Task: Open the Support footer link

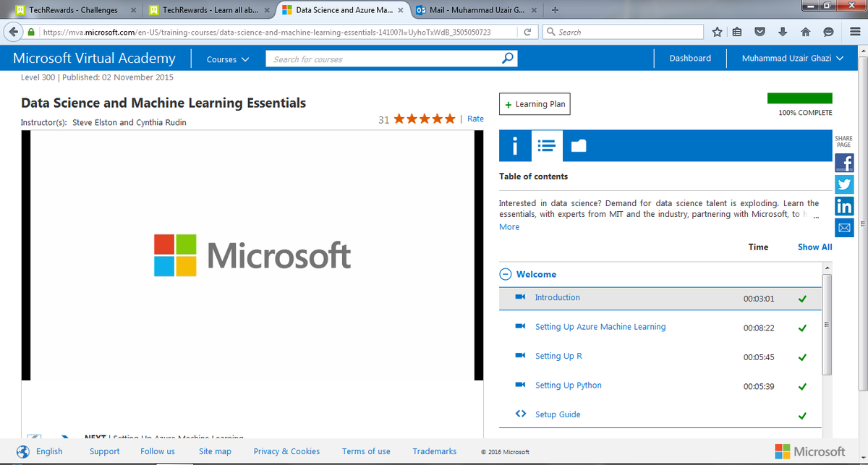Action: (105, 451)
